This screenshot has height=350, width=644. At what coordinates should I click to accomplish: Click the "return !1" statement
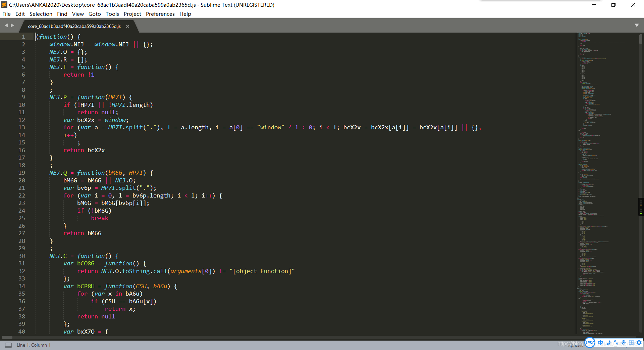(x=79, y=75)
